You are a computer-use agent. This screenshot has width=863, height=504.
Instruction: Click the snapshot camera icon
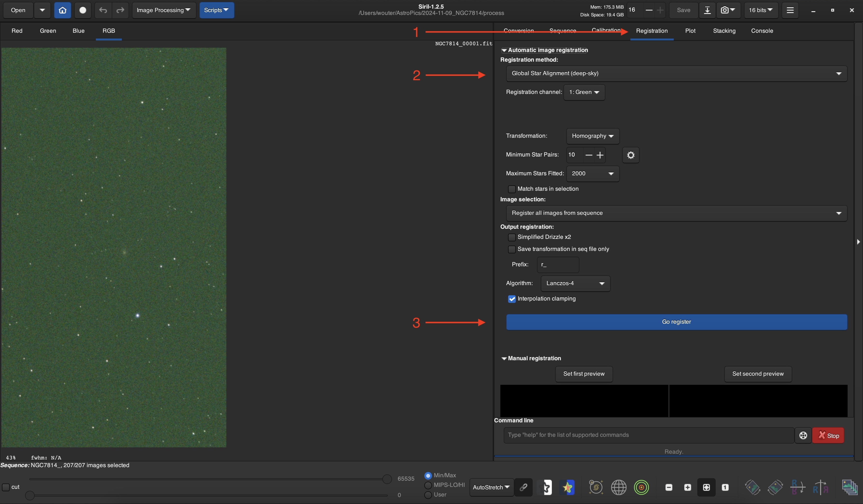(724, 10)
